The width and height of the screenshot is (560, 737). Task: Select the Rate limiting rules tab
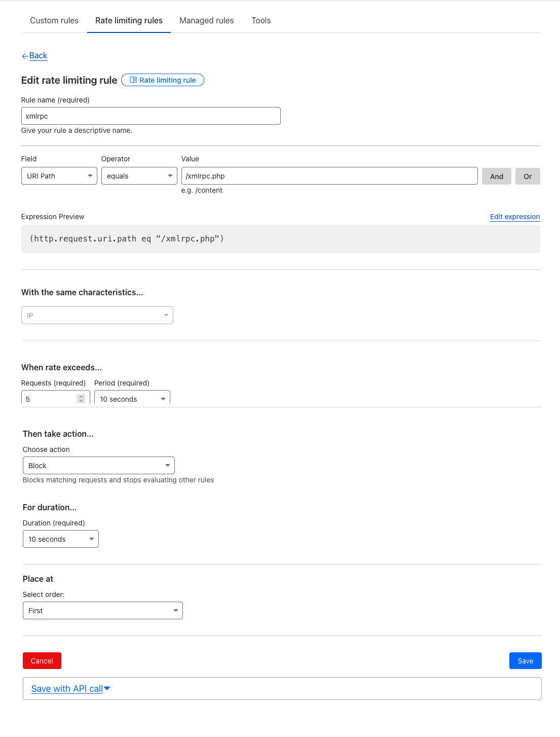[x=129, y=21]
